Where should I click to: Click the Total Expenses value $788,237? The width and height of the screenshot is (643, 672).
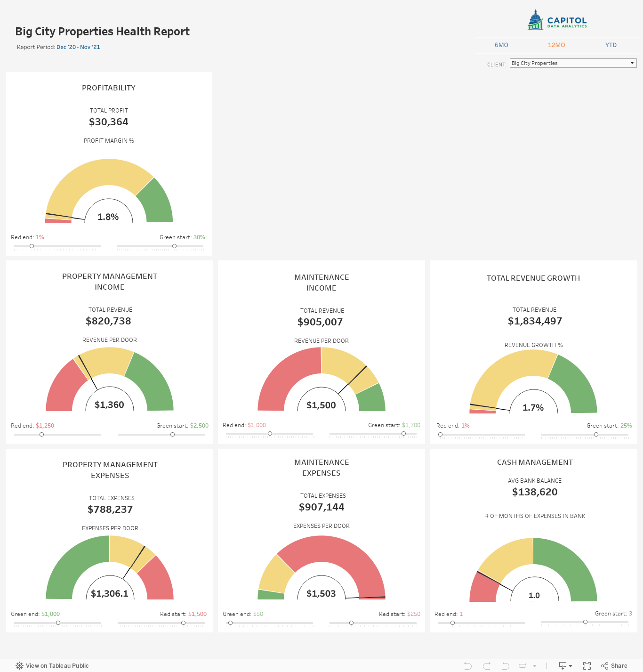[x=110, y=510]
